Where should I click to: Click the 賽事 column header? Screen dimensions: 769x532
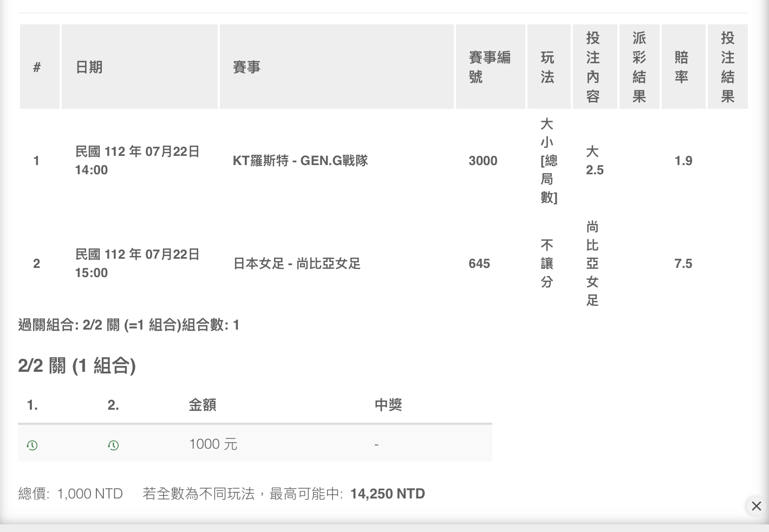pos(247,67)
